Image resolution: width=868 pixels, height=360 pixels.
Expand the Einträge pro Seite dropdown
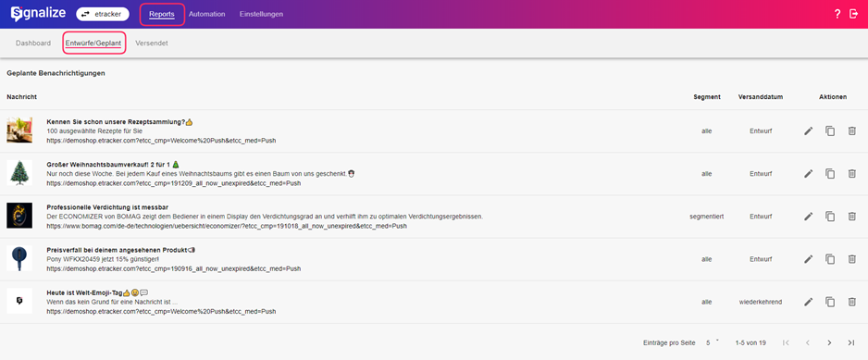pyautogui.click(x=712, y=342)
